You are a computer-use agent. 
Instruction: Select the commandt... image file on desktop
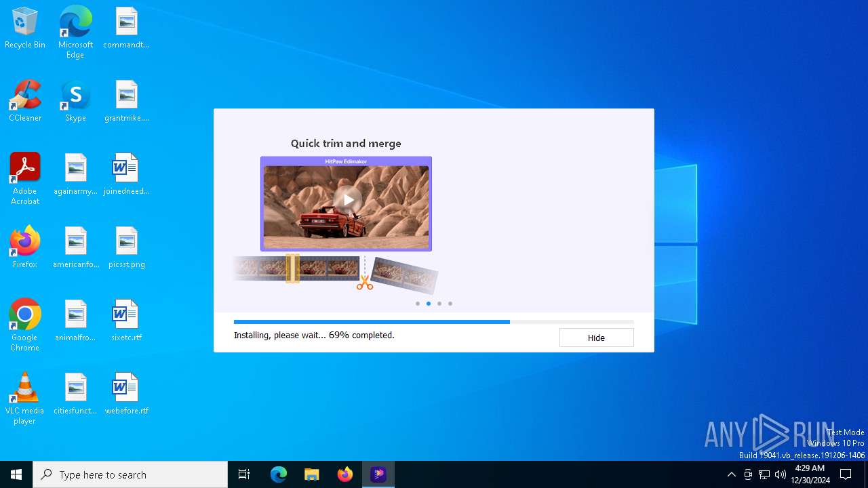point(126,28)
